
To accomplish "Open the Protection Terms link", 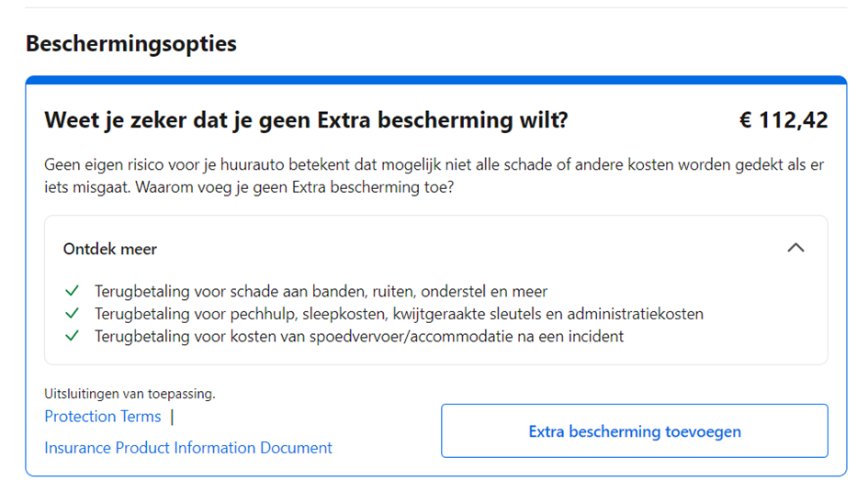I will pyautogui.click(x=103, y=417).
